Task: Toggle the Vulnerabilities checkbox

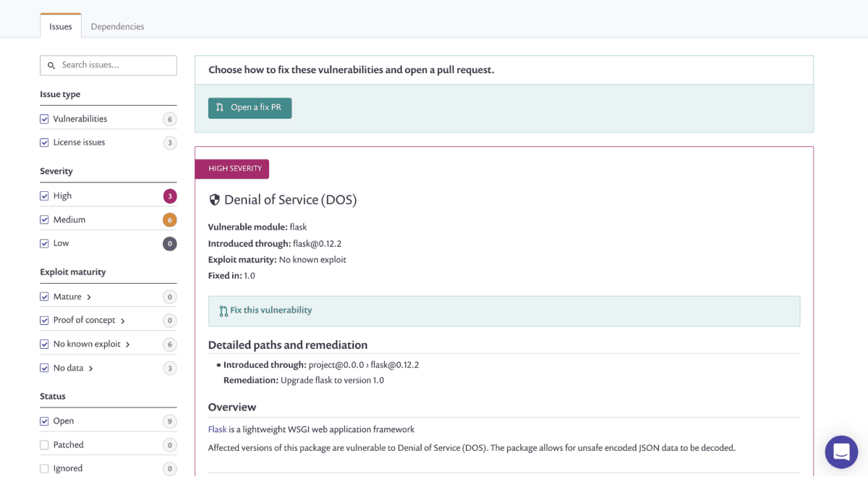Action: coord(44,119)
